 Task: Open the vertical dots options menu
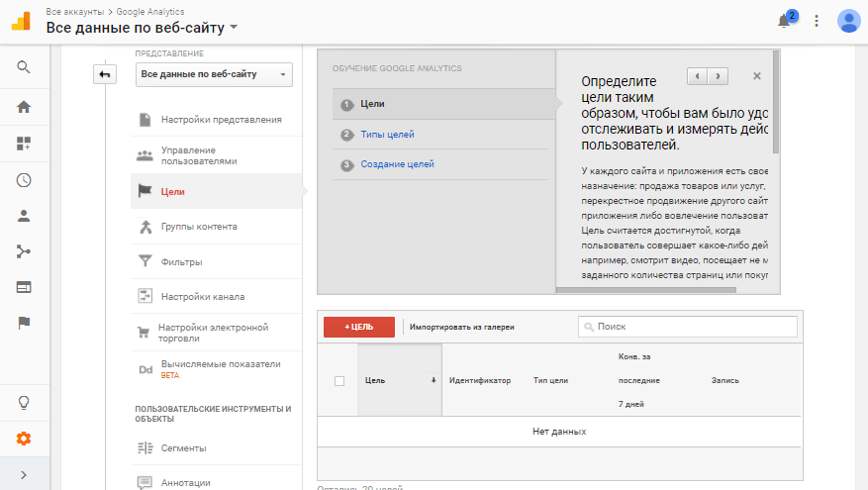click(x=817, y=21)
